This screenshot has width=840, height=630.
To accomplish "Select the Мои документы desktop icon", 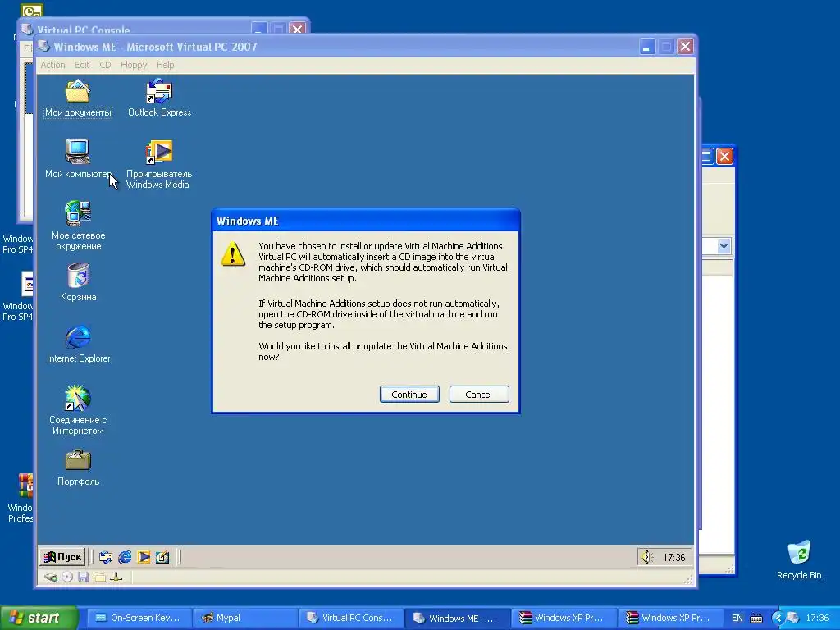I will coord(78,98).
